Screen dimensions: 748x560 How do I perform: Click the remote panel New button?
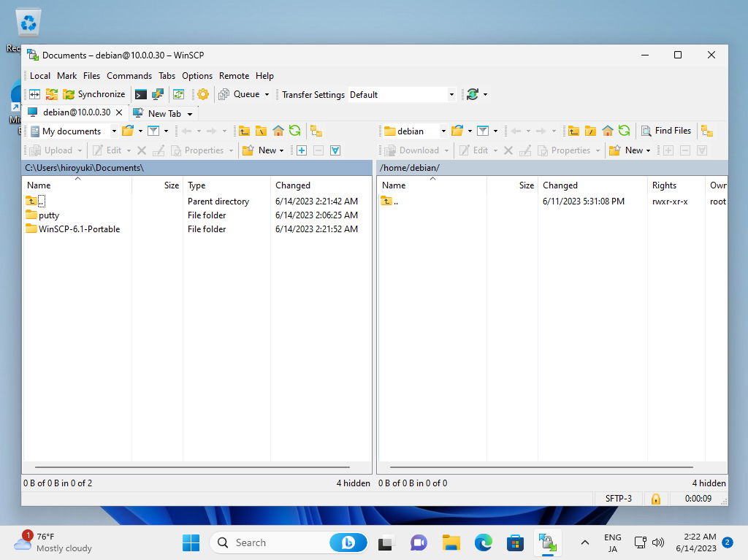(626, 150)
